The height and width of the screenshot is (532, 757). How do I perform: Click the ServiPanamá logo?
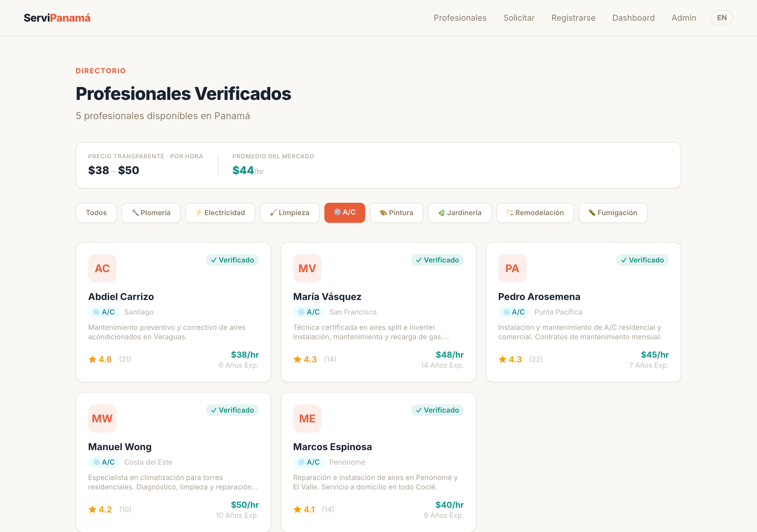[57, 18]
